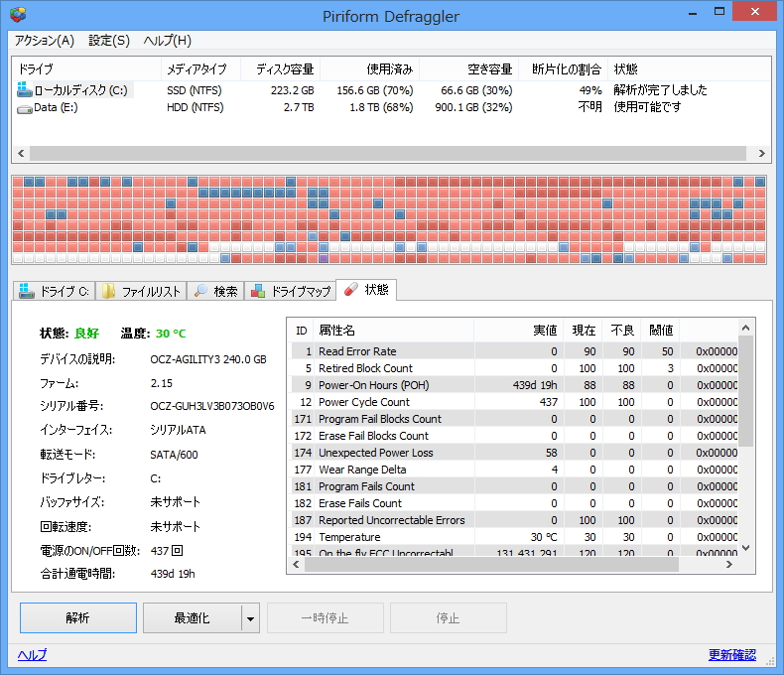Screen dimensions: 784x675
Task: Select the Reported Uncorrectable Errors row
Action: tap(513, 520)
